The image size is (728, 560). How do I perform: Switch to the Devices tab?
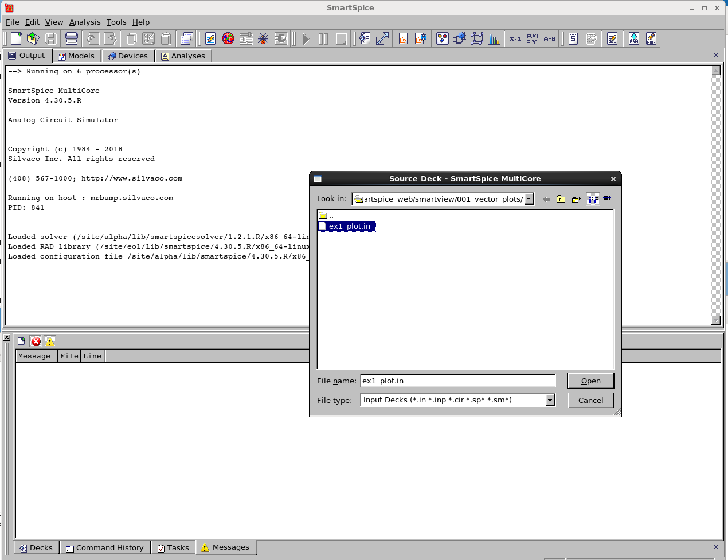pos(128,56)
